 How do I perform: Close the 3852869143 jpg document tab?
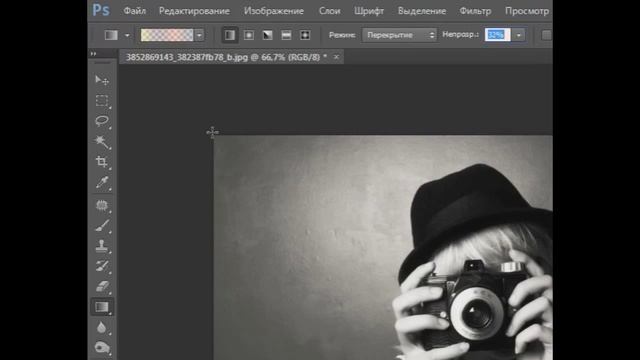click(x=336, y=57)
